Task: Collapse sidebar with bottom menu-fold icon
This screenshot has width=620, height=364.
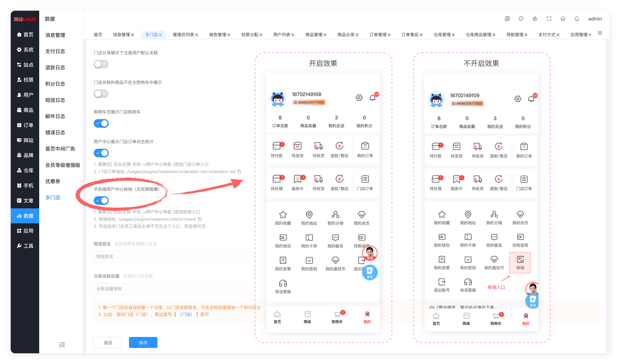Action: point(62,344)
